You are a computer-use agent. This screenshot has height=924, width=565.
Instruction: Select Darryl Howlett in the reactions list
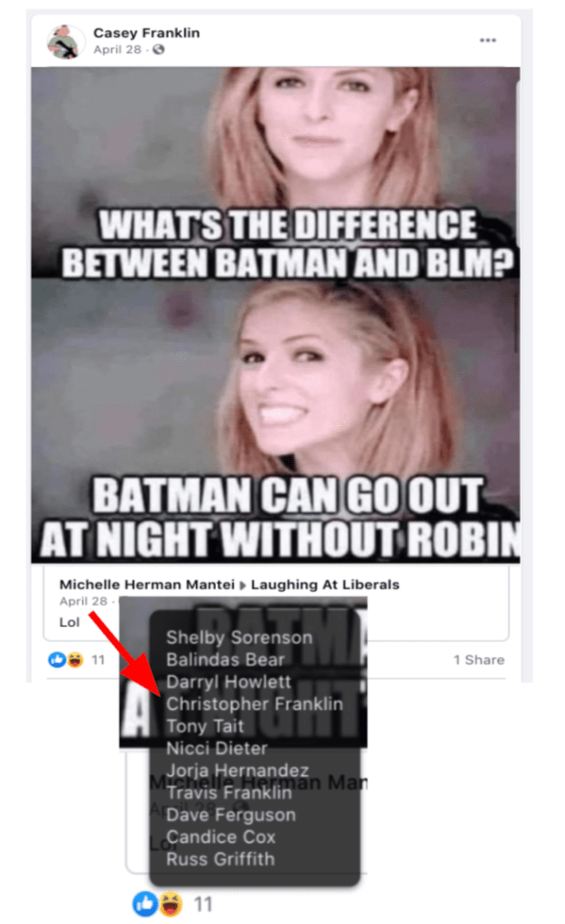click(228, 682)
